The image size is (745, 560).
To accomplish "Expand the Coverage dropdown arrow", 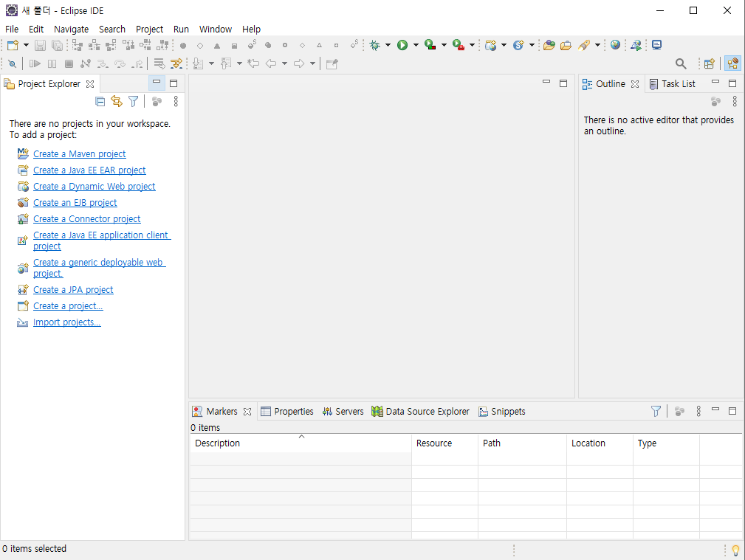I will [x=444, y=45].
